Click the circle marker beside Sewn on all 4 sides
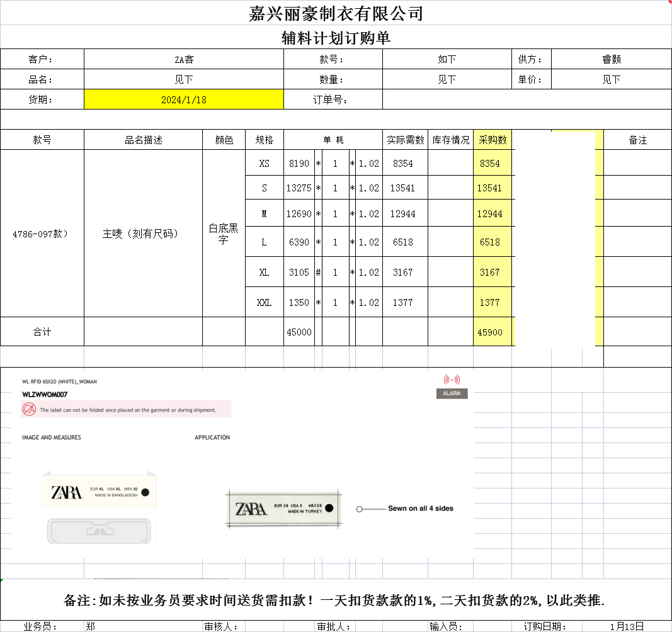The width and height of the screenshot is (672, 632). coord(360,509)
